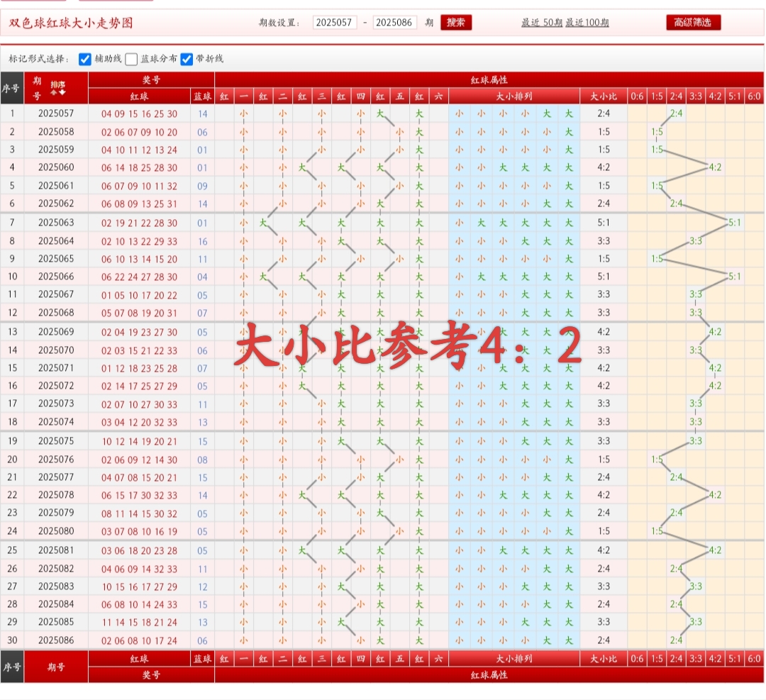Select the 大小比 column header

point(604,95)
